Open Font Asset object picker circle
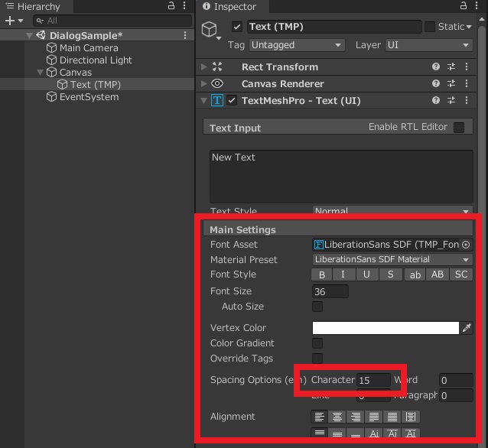The height and width of the screenshot is (448, 488). (x=466, y=245)
